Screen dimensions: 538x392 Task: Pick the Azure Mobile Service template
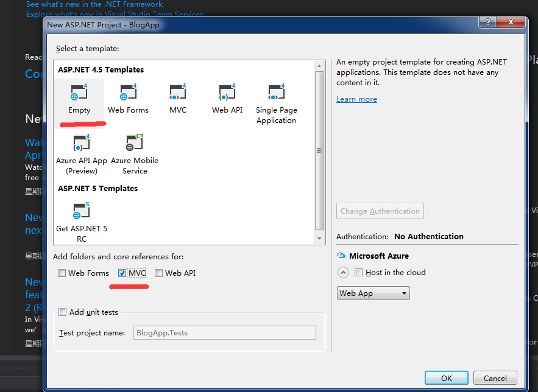coord(135,154)
